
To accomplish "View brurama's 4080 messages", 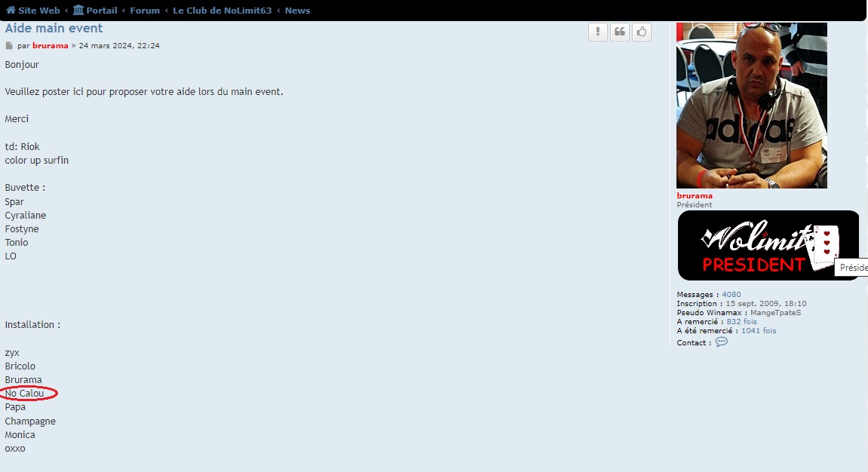I will point(732,295).
